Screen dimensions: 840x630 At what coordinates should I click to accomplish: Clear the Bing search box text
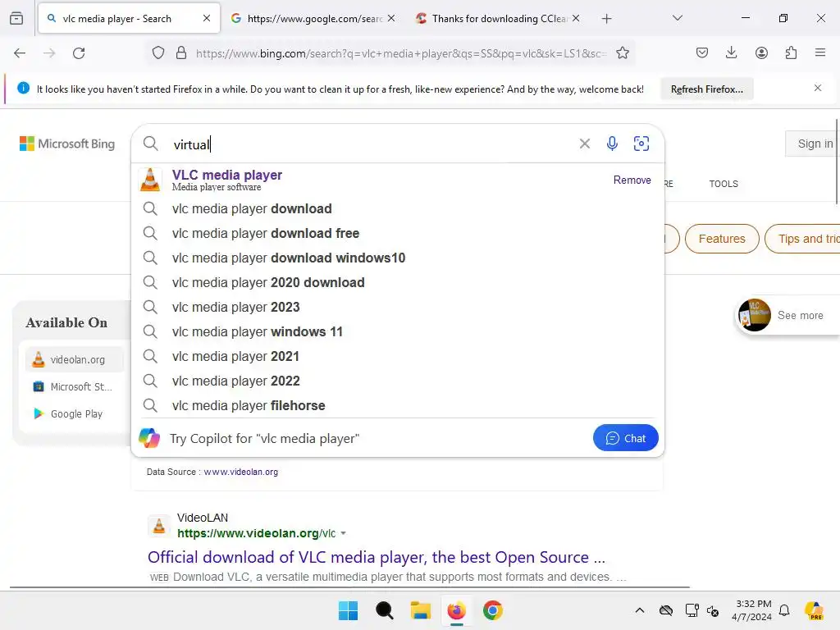coord(584,144)
